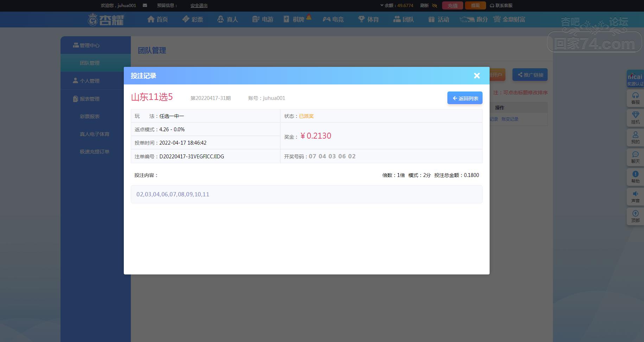Click the 山东11选5 title
Screen dimensions: 644x342
pos(152,97)
